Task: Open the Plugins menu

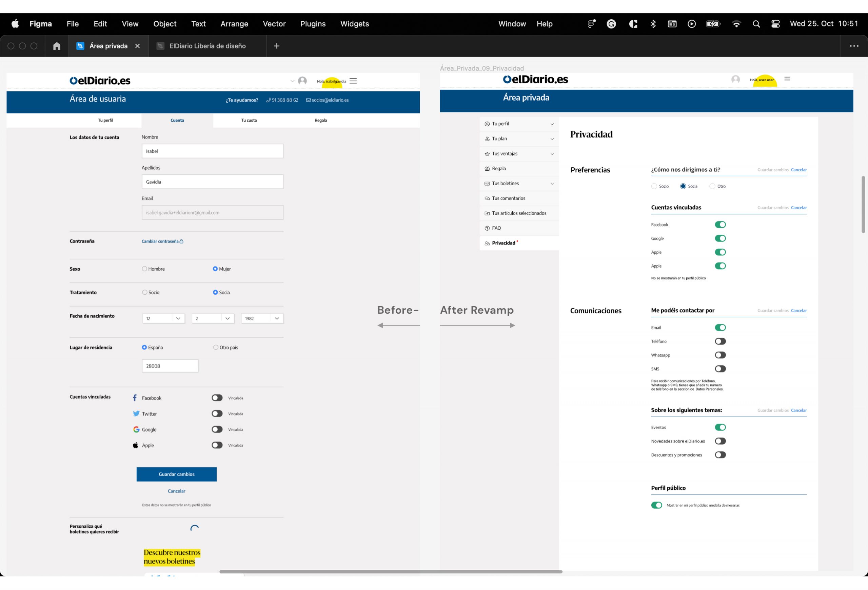Action: coord(313,24)
